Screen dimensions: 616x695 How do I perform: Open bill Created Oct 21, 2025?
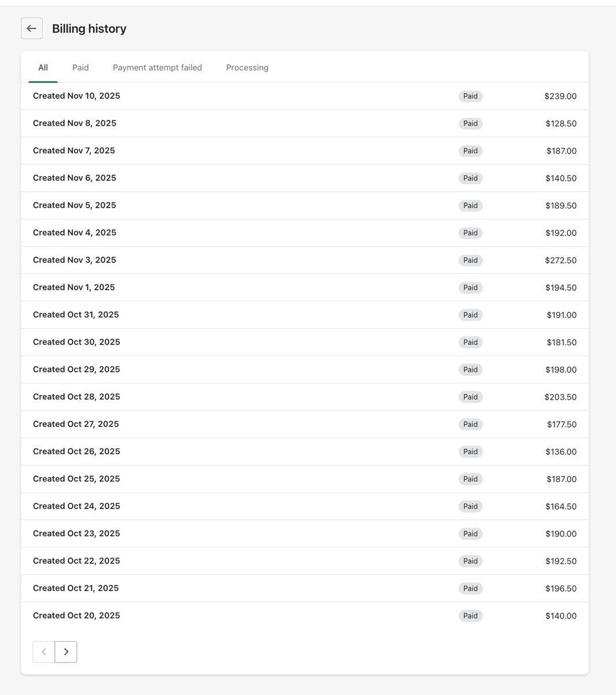pyautogui.click(x=305, y=588)
